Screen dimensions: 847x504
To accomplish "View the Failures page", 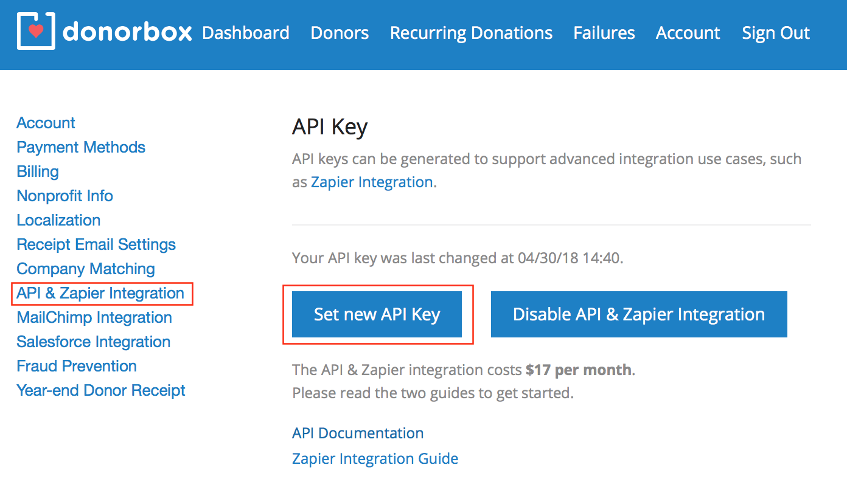I will (x=604, y=33).
